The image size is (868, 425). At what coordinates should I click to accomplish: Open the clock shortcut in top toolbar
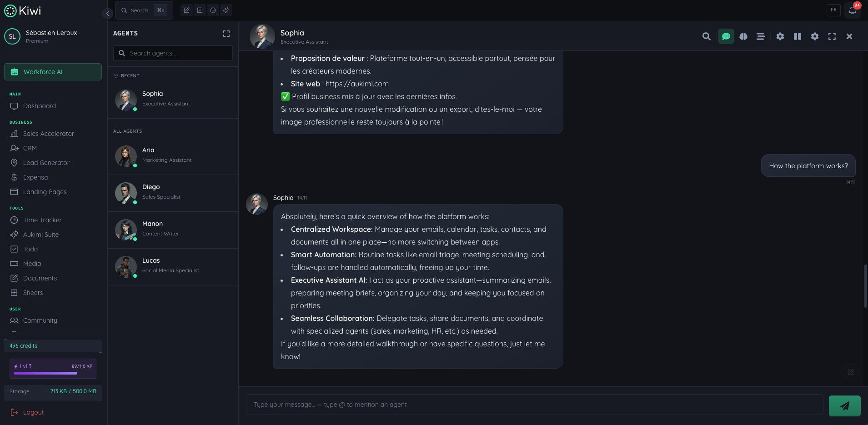click(x=213, y=10)
